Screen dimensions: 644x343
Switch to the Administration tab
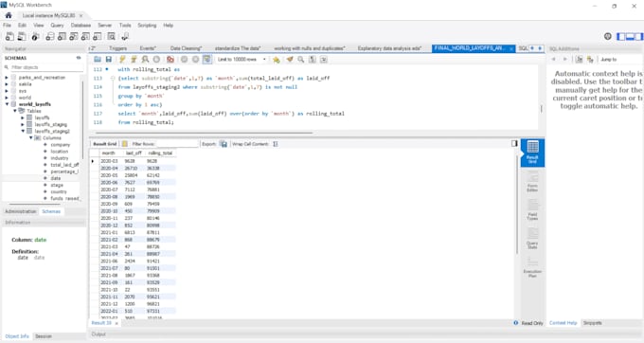pos(21,211)
